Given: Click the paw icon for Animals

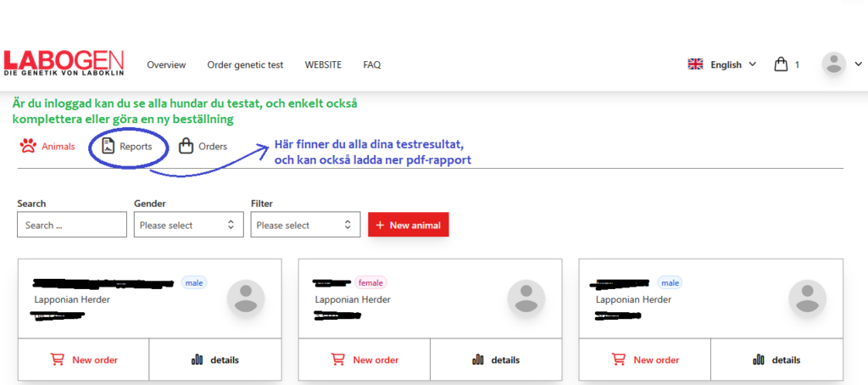Looking at the screenshot, I should (28, 146).
